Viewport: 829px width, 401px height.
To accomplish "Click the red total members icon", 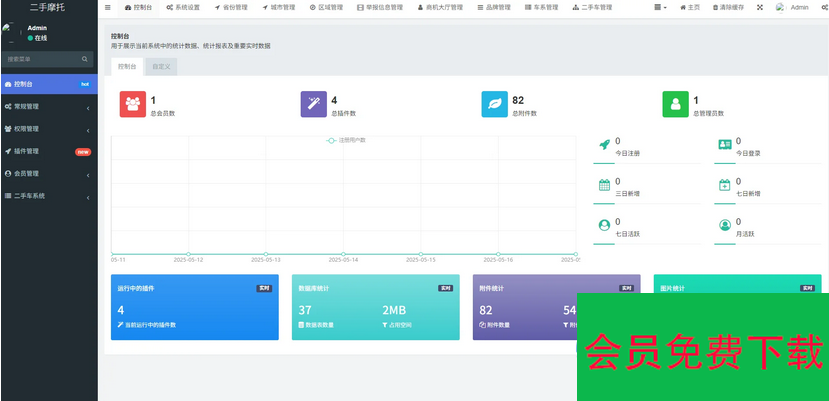I will click(132, 104).
